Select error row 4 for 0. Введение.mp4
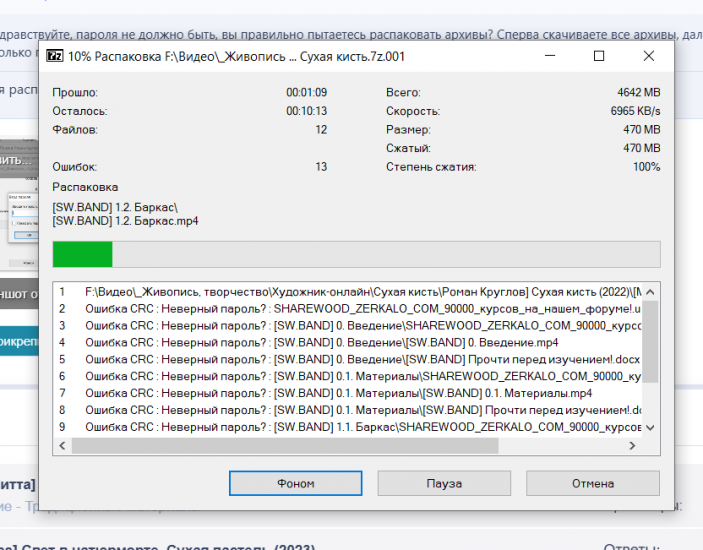 (x=350, y=342)
